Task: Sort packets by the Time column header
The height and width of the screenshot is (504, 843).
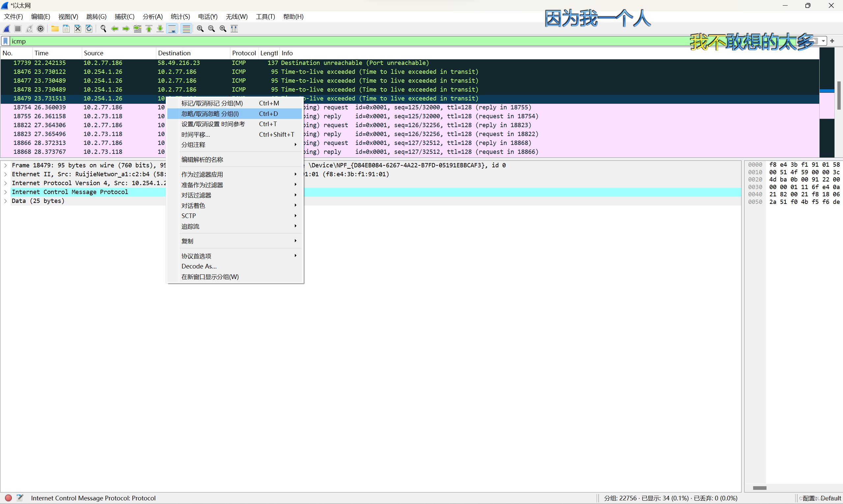Action: coord(57,53)
